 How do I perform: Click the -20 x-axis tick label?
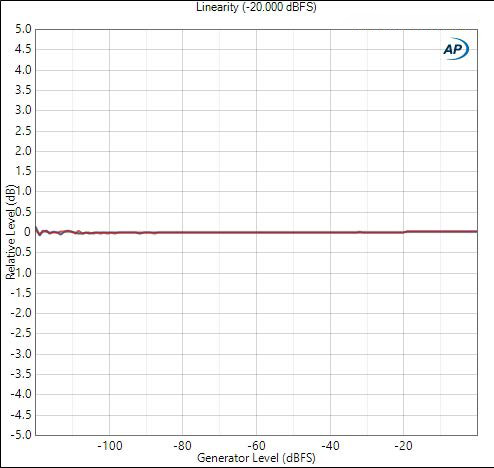pyautogui.click(x=403, y=445)
